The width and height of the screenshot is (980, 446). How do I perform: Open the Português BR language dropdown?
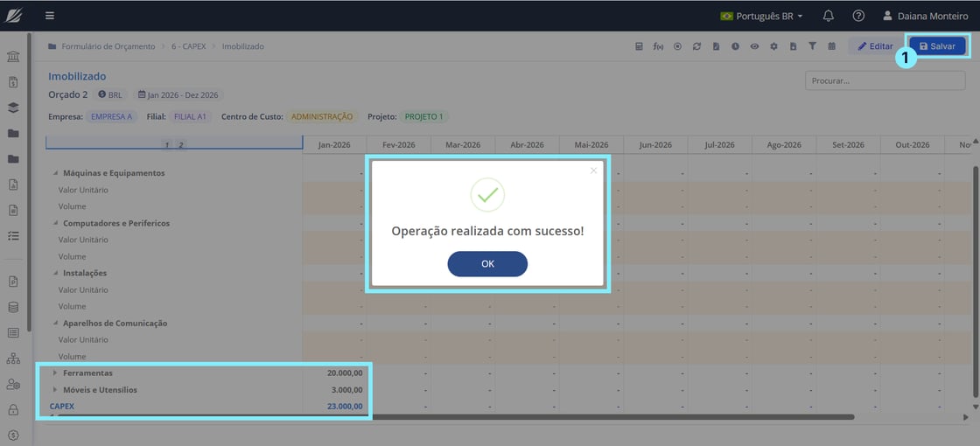(761, 17)
